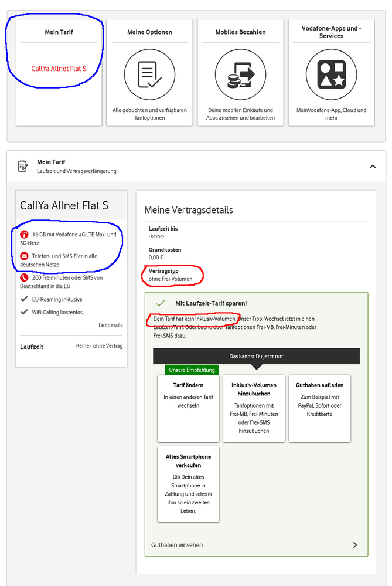The width and height of the screenshot is (392, 586).
Task: Click Altes Smartphone verkaufen tile
Action: click(x=188, y=483)
